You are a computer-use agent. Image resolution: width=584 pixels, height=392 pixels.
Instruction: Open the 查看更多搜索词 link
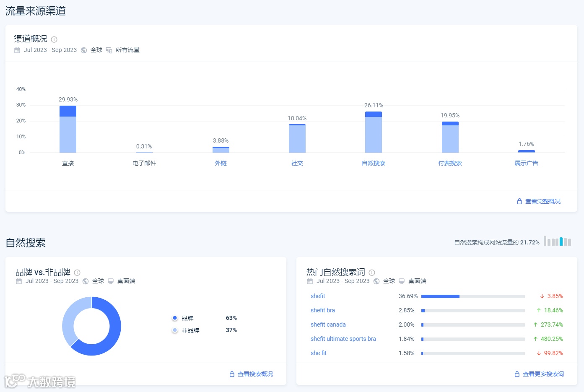click(543, 374)
